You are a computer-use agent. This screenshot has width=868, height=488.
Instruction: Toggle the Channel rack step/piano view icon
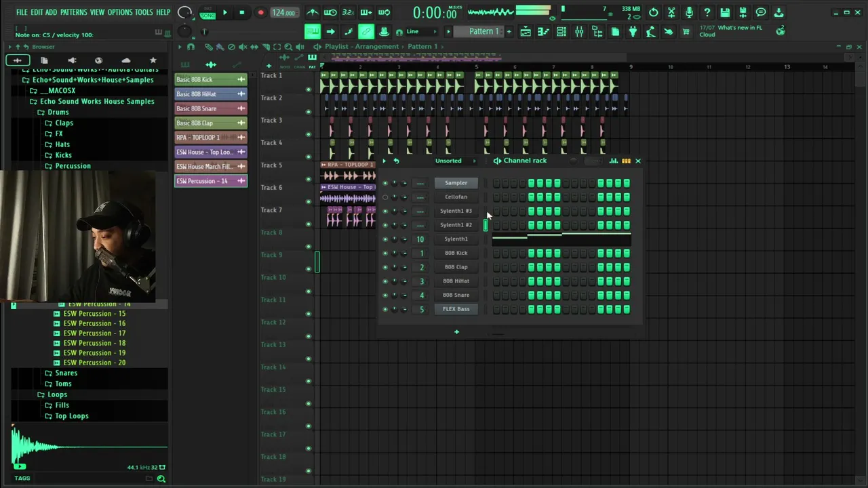coord(626,161)
